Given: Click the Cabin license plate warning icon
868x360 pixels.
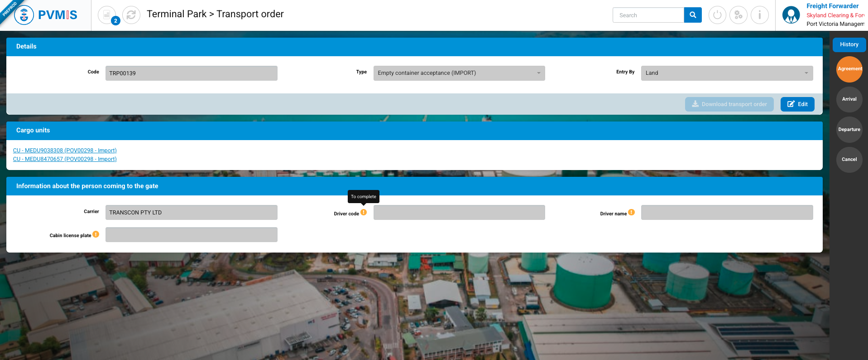Looking at the screenshot, I should click(96, 234).
